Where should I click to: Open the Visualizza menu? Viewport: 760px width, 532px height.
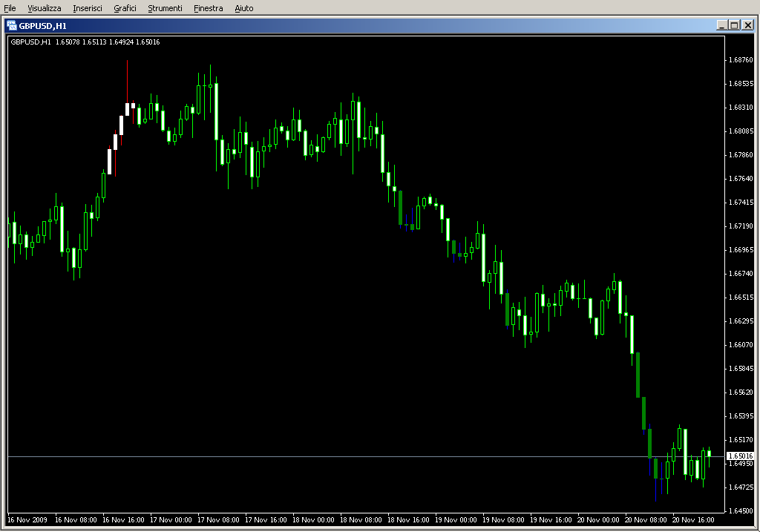[x=44, y=8]
